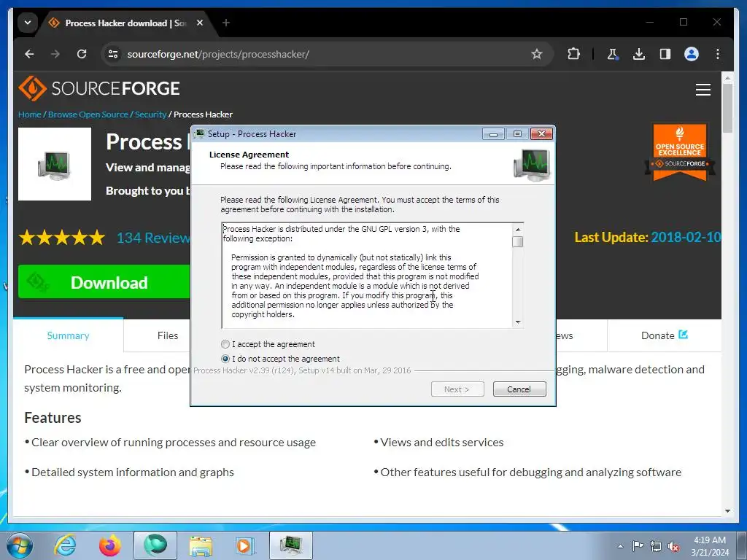This screenshot has width=747, height=560.
Task: Switch to the Summary tab
Action: pyautogui.click(x=68, y=335)
